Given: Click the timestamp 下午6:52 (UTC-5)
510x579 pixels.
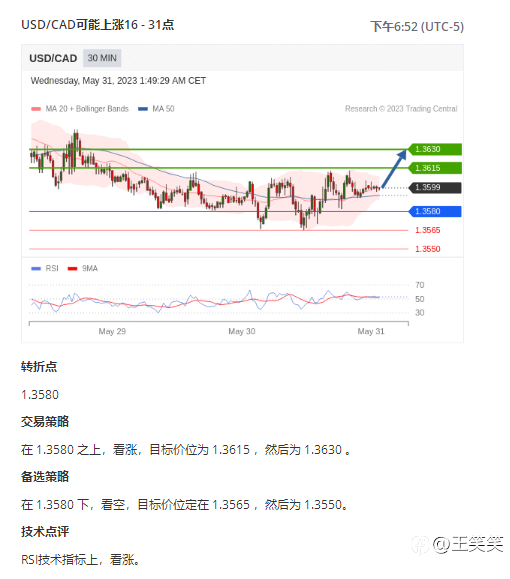Looking at the screenshot, I should click(417, 27).
